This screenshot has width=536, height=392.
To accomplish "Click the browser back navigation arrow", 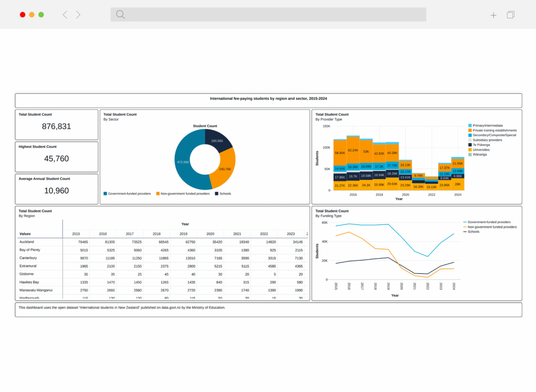I will coord(65,14).
